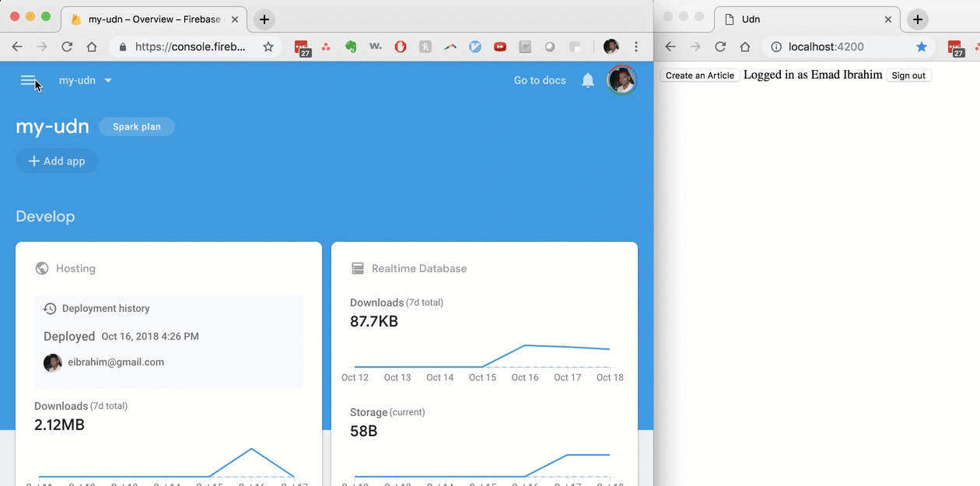Click Logged in as Emad Ibrahim text
The height and width of the screenshot is (486, 980).
point(813,75)
